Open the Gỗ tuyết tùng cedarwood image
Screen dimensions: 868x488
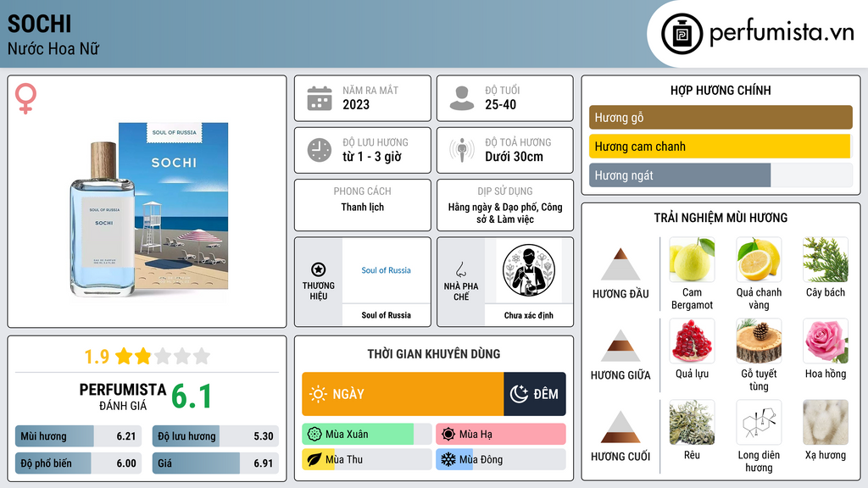[x=759, y=341]
